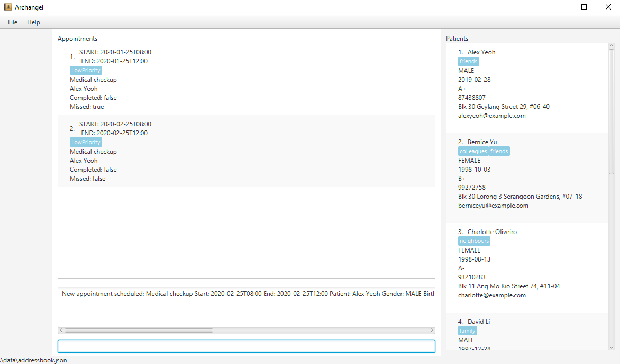The image size is (620, 364).
Task: Click the Patients list scroll down arrow
Action: pos(612,348)
